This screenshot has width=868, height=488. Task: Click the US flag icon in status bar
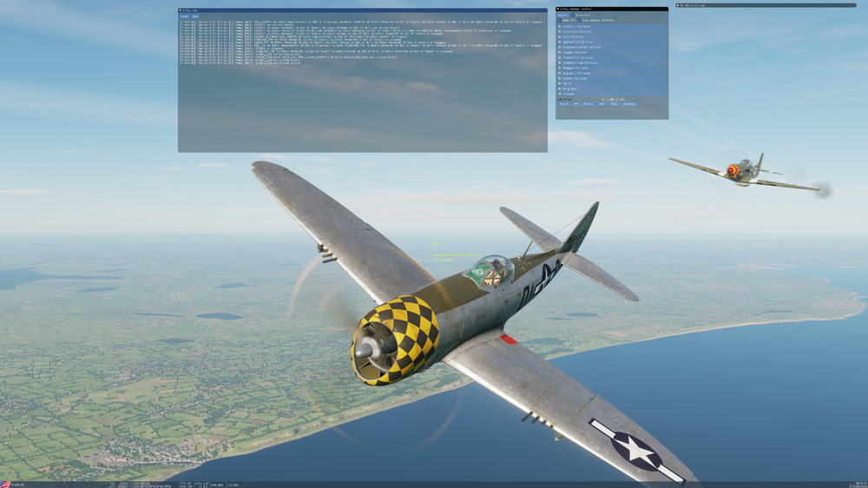5,485
